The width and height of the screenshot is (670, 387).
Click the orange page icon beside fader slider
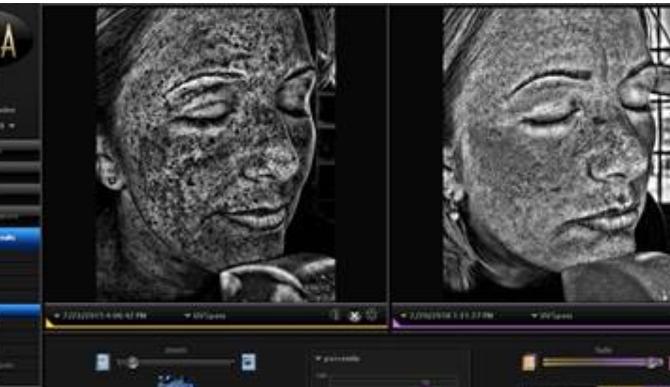[529, 363]
